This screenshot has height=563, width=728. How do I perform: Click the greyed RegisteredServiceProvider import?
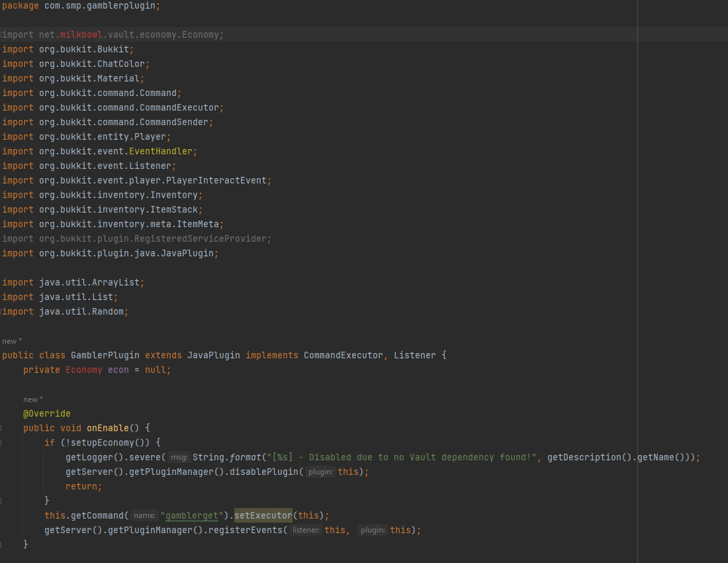click(136, 238)
